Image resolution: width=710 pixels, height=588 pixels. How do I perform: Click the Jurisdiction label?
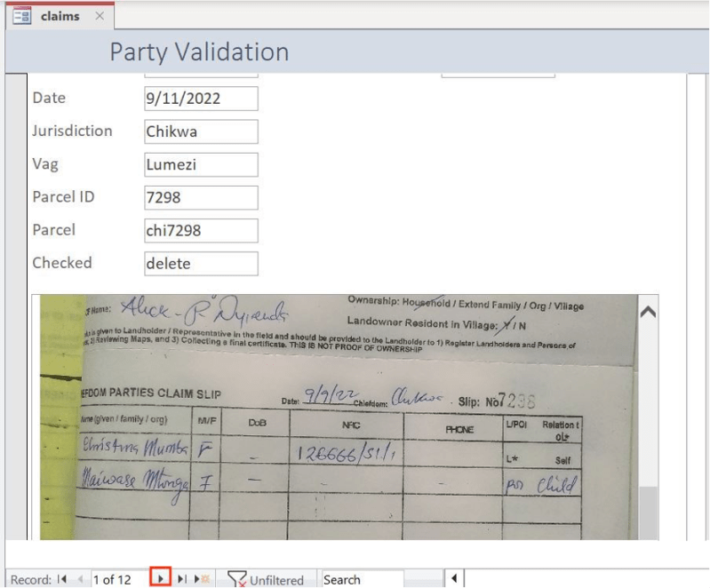point(73,131)
